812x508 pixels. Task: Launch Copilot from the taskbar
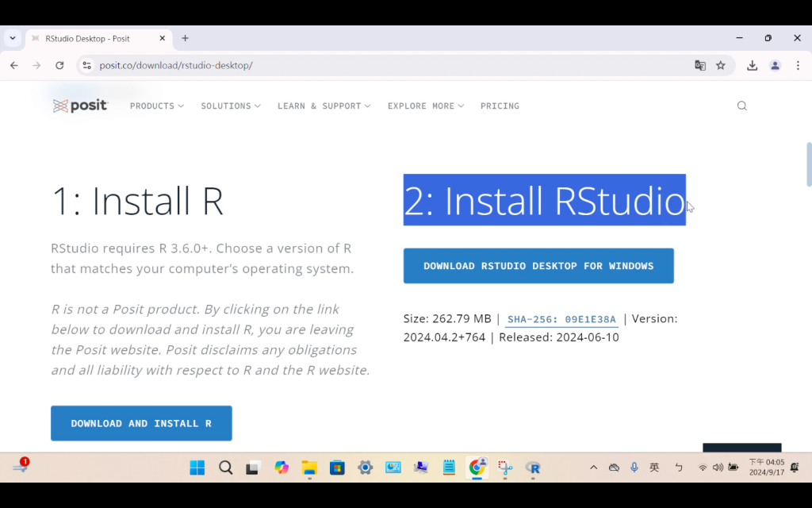point(282,468)
